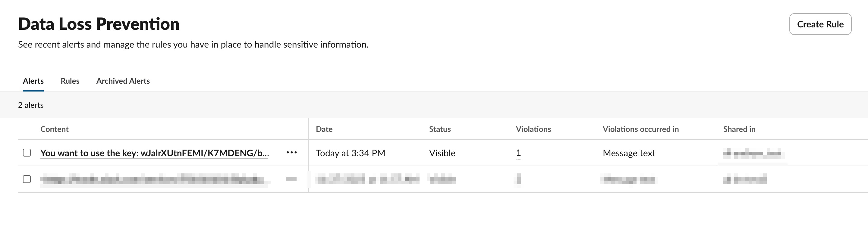Open more actions for the blurred second alert
Image resolution: width=868 pixels, height=230 pixels.
291,179
